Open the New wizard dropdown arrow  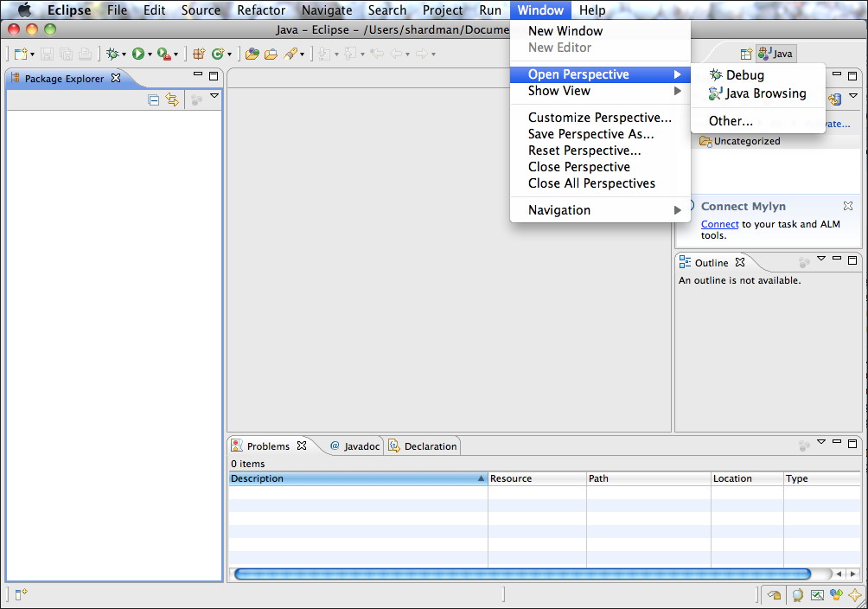(x=32, y=54)
